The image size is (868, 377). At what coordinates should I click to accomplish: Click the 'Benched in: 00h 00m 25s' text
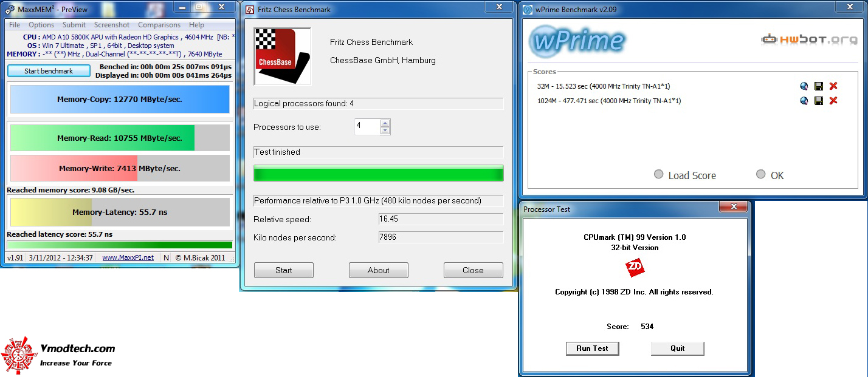tap(165, 67)
